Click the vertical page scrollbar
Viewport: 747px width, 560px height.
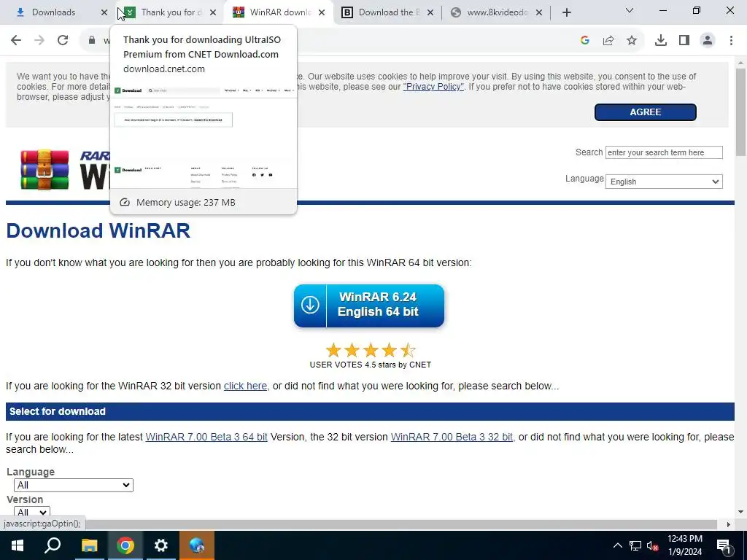(740, 112)
